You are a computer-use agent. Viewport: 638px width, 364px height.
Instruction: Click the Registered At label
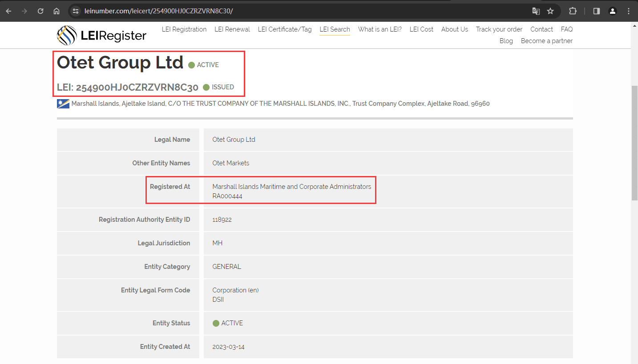(170, 187)
